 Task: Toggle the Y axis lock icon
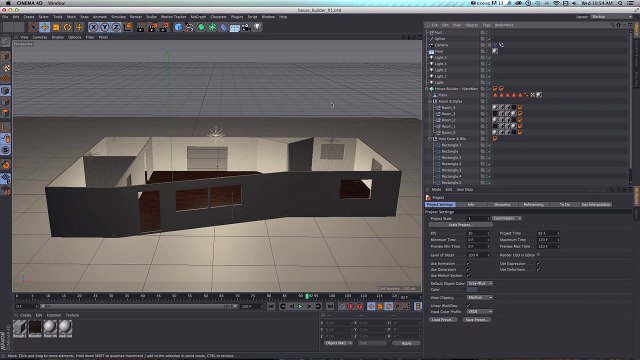click(105, 27)
